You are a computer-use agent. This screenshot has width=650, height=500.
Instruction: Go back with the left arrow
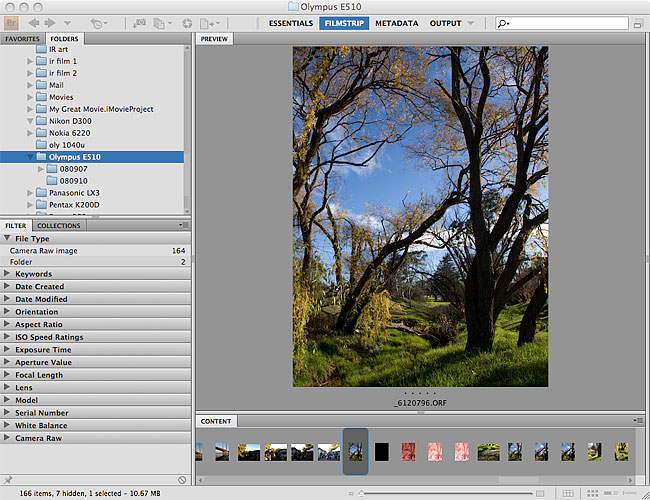click(x=34, y=22)
